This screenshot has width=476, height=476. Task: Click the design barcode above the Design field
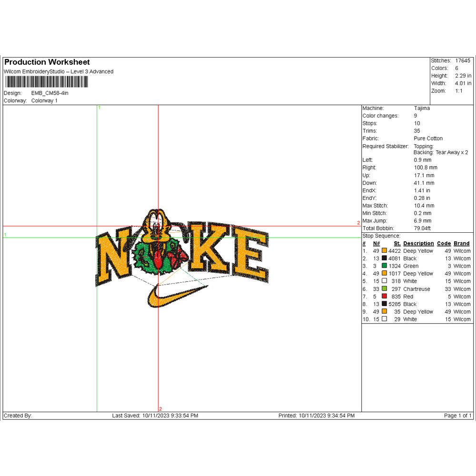click(47, 82)
